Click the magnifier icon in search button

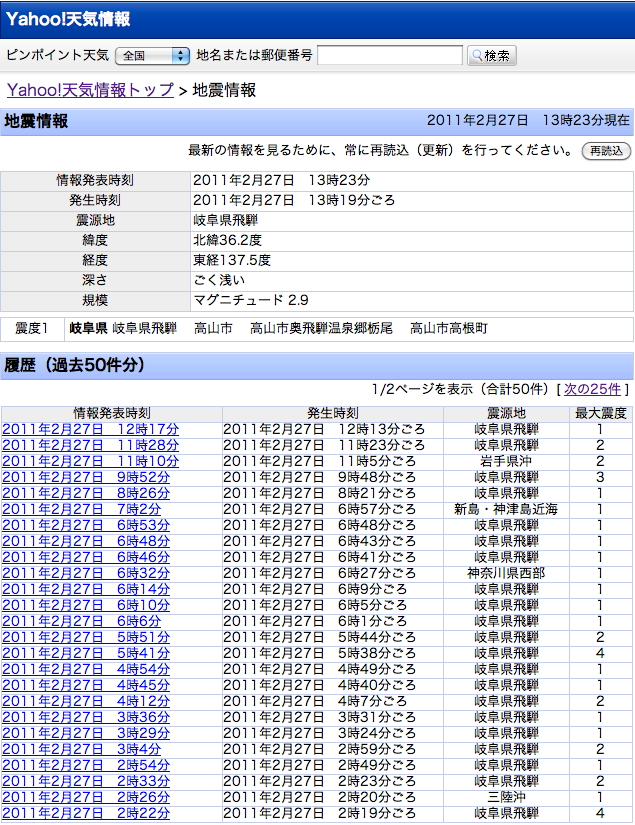[477, 56]
